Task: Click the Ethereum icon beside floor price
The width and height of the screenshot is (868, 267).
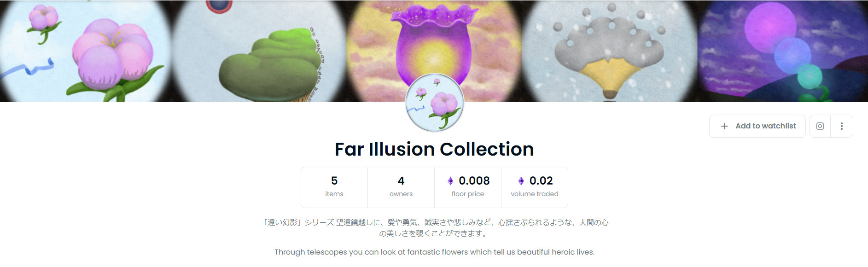Action: 450,181
